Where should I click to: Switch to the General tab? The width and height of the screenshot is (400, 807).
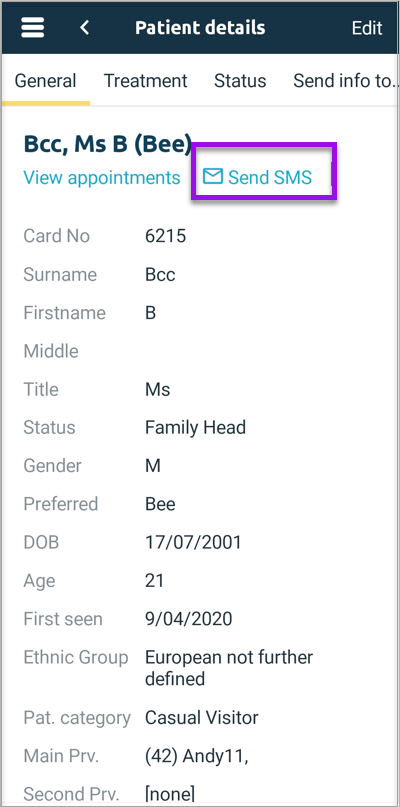45,81
